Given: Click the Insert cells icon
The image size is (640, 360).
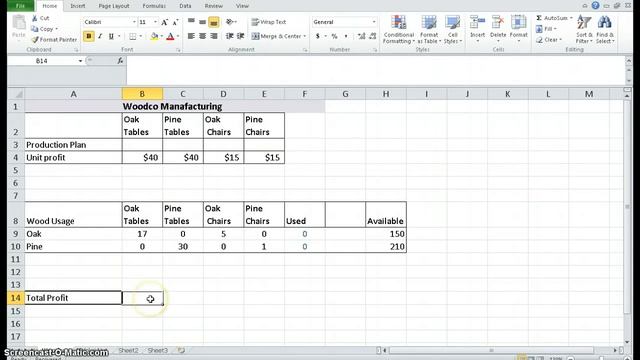Looking at the screenshot, I should (477, 22).
